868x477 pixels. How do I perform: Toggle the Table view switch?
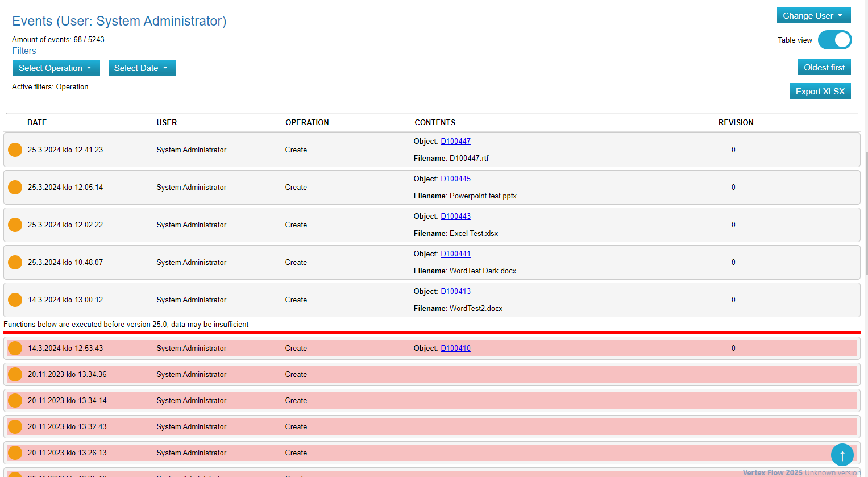834,40
